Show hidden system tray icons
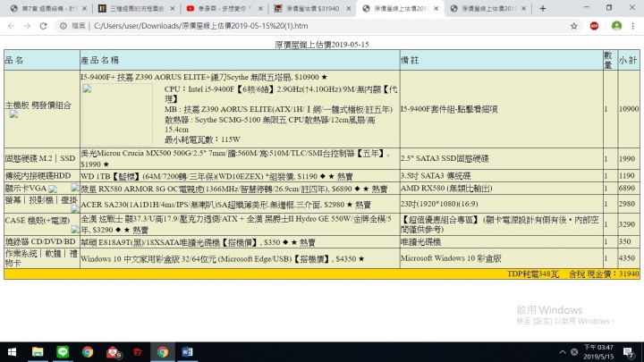Viewport: 644px width, 362px height. coord(563,352)
